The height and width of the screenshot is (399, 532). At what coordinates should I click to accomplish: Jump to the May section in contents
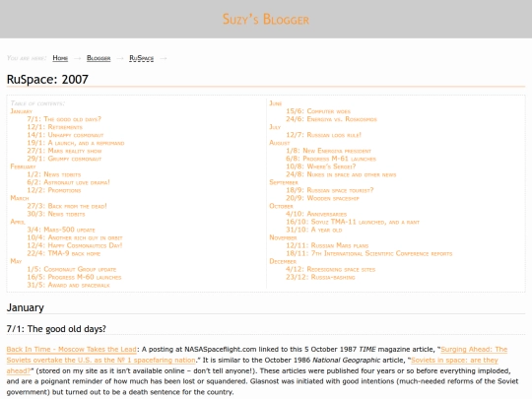[16, 261]
